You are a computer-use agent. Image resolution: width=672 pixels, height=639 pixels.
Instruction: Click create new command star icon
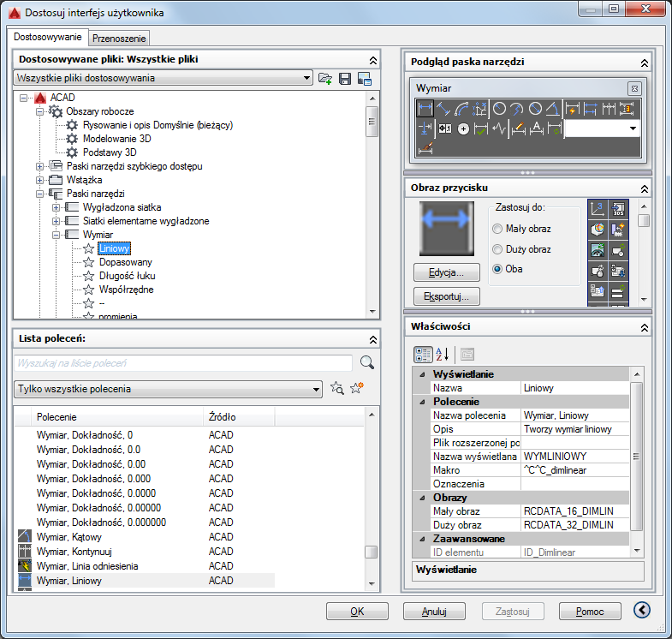pyautogui.click(x=357, y=388)
